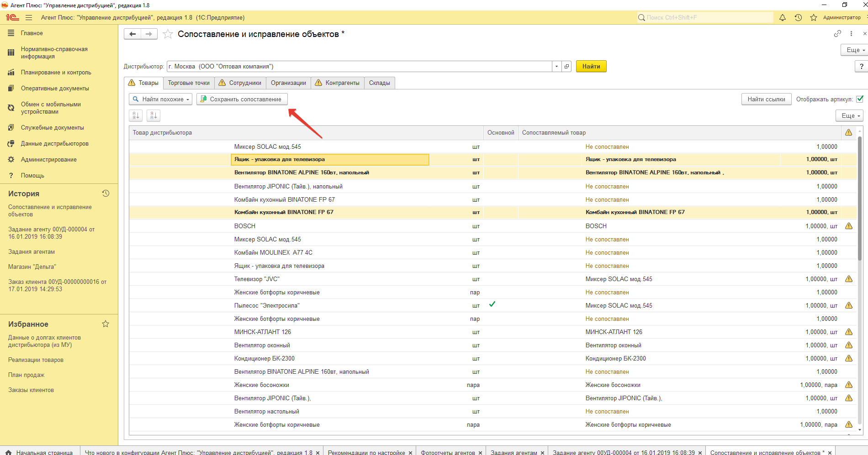Switch to the Склады tab

click(380, 83)
